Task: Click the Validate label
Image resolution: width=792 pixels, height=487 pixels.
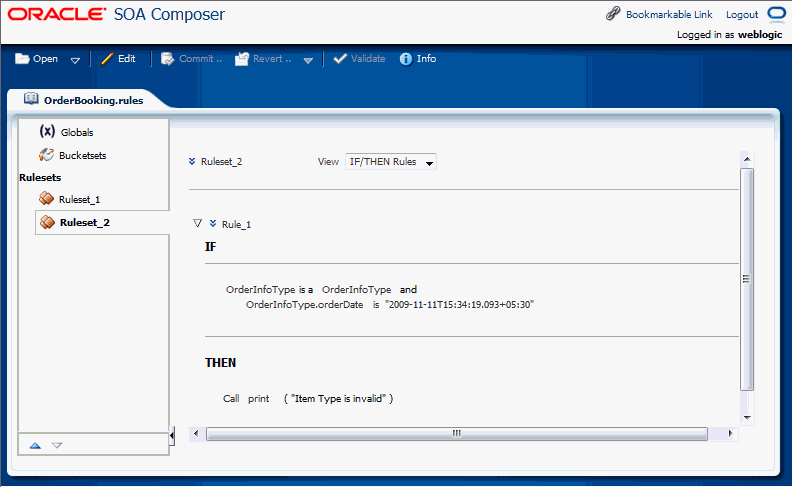Action: coord(368,59)
